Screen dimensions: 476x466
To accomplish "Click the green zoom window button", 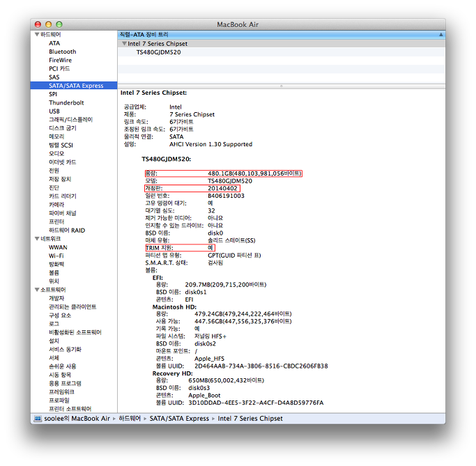I will tap(59, 24).
